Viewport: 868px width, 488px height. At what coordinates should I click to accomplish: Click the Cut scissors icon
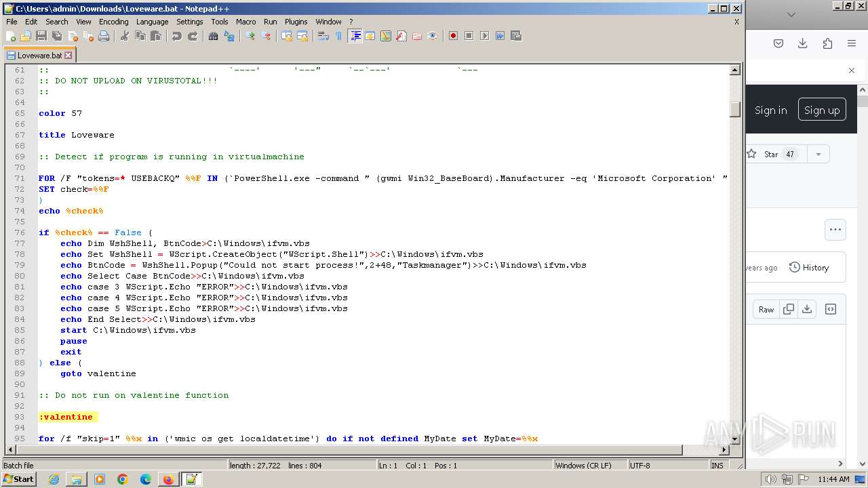pyautogui.click(x=124, y=36)
